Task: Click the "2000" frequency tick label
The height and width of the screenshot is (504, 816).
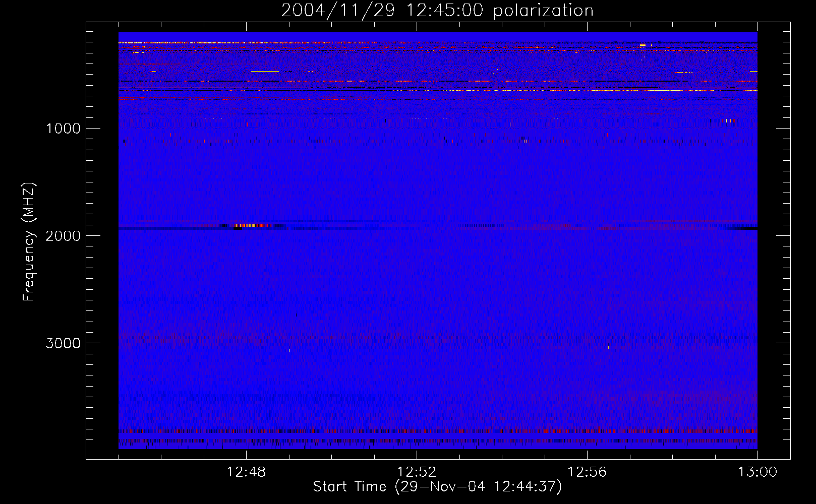Action: tap(63, 236)
